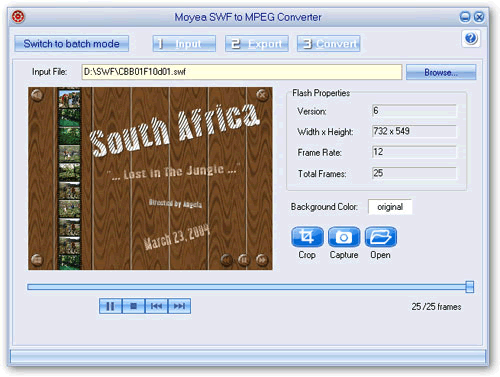Skip to the next frame
500x377 pixels.
pos(179,306)
